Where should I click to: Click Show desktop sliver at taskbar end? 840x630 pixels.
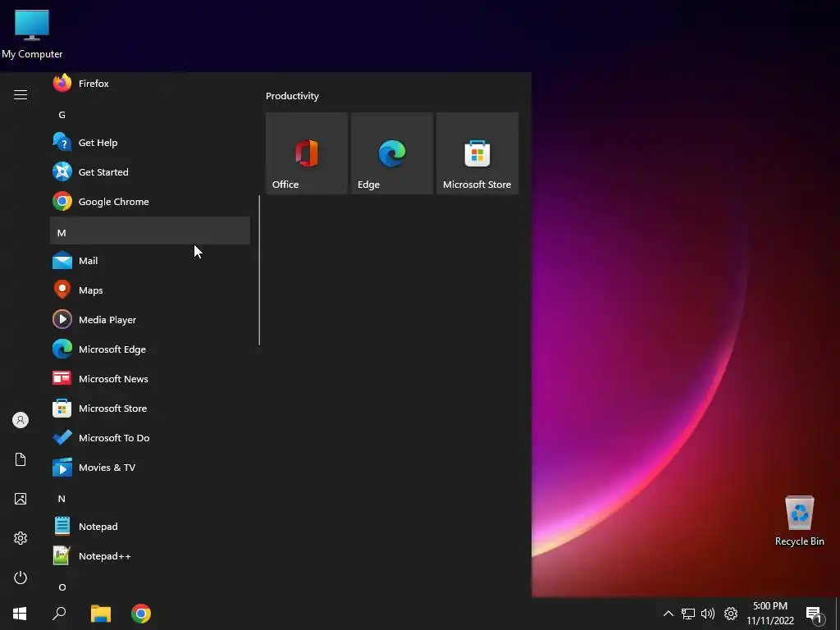(x=838, y=614)
